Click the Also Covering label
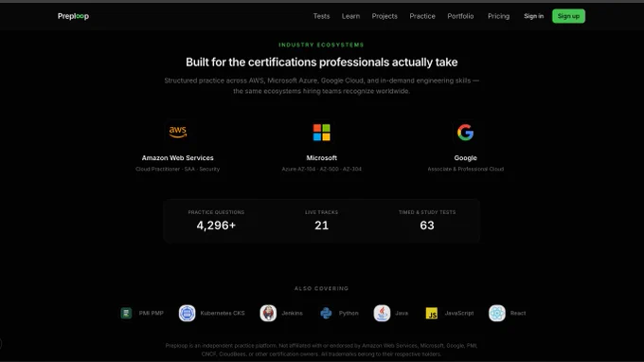Image resolution: width=644 pixels, height=362 pixels. pyautogui.click(x=322, y=288)
